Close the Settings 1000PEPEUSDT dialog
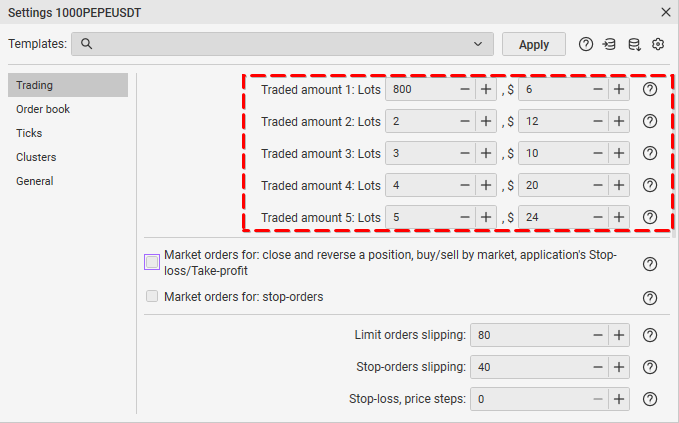 (x=666, y=12)
